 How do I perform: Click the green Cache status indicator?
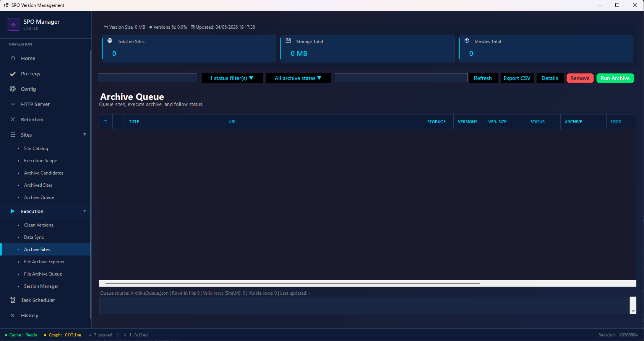[x=6, y=335]
